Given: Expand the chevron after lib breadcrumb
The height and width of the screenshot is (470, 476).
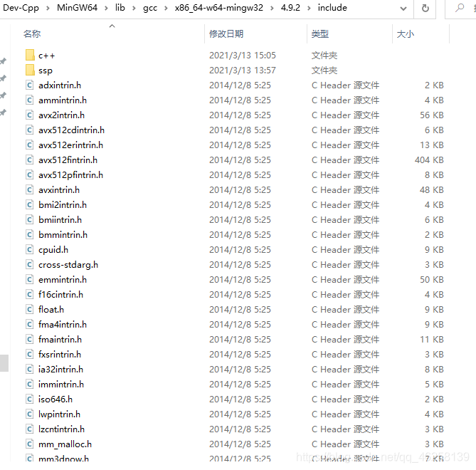Looking at the screenshot, I should pos(134,9).
